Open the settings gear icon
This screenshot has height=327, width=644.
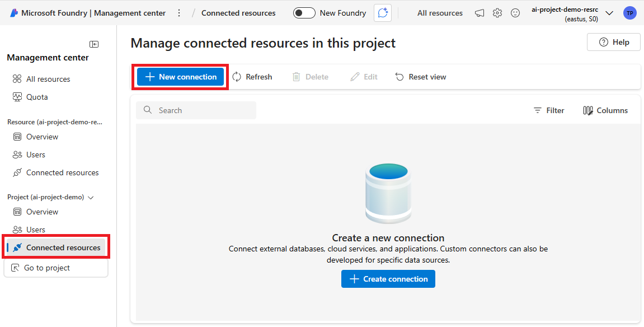click(x=497, y=13)
